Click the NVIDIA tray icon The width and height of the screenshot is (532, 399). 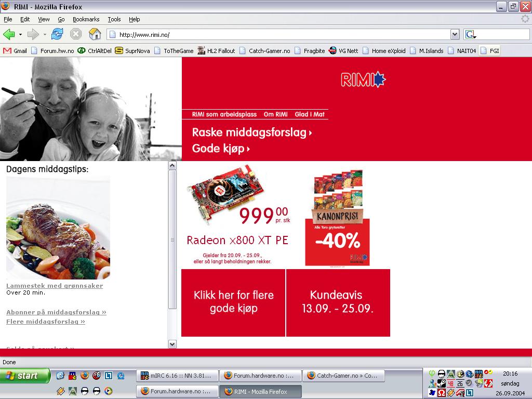[x=479, y=383]
